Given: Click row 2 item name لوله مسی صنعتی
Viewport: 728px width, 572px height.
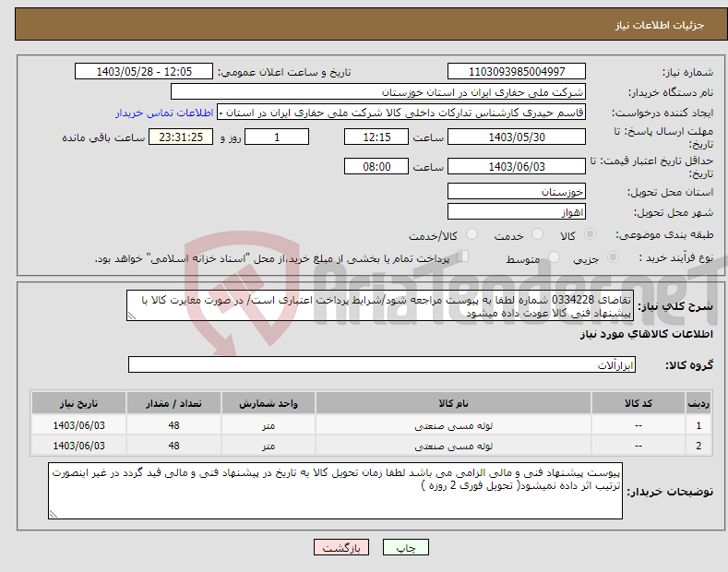Looking at the screenshot, I should pos(453,446).
